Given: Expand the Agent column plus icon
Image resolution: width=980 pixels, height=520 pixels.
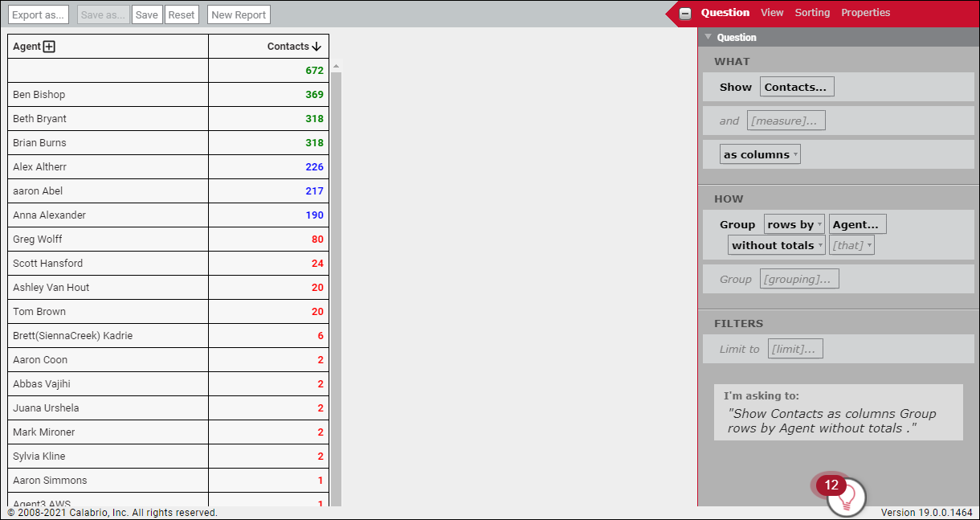Looking at the screenshot, I should coord(49,47).
